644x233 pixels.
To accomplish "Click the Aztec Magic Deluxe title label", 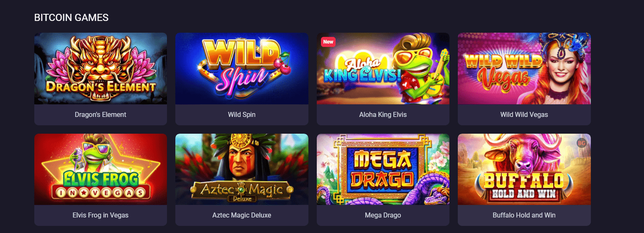I will coord(242,215).
